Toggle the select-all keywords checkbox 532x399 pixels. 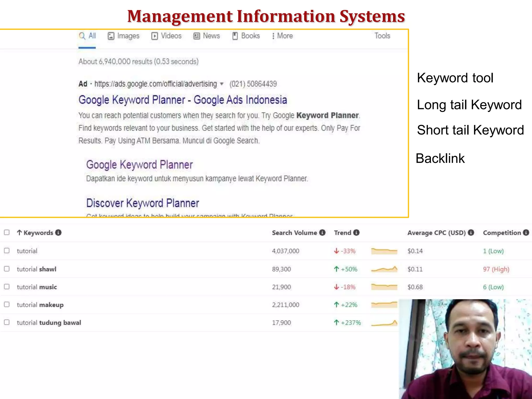[7, 232]
